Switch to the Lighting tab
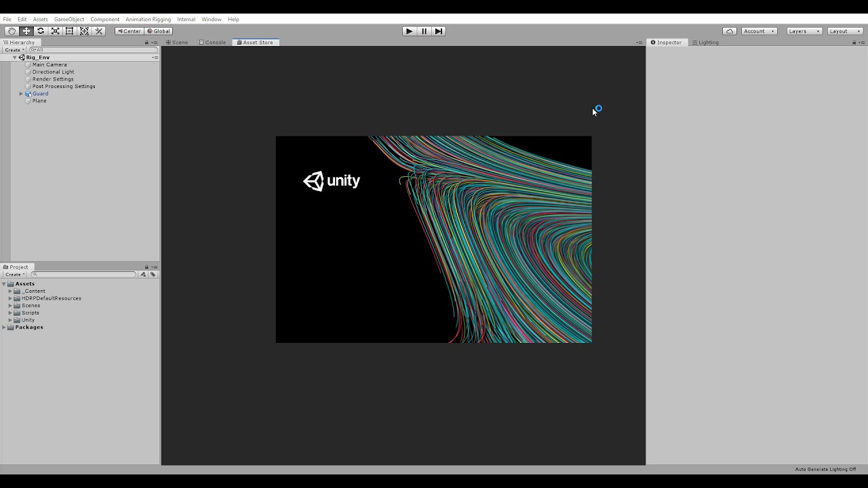The width and height of the screenshot is (868, 488). pyautogui.click(x=705, y=43)
